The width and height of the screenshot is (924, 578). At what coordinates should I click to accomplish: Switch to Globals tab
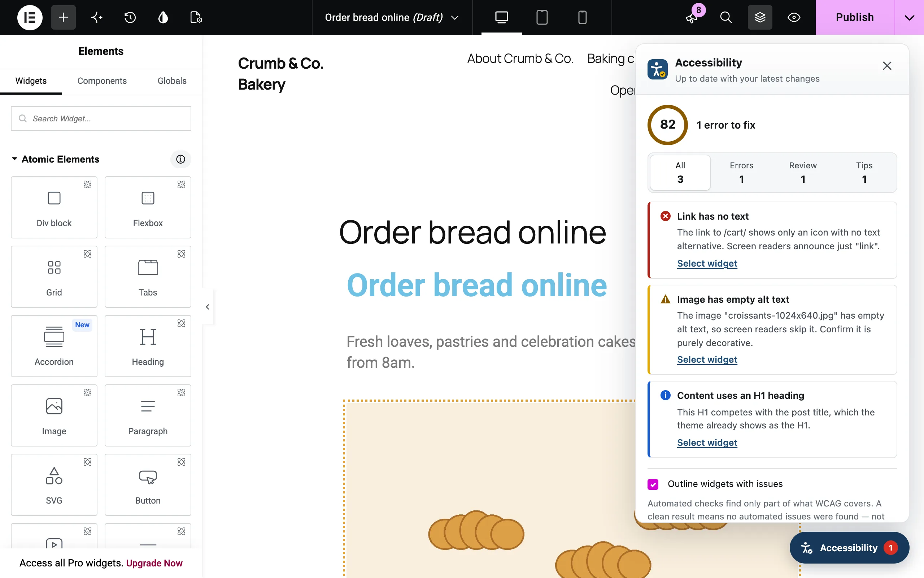pyautogui.click(x=172, y=81)
